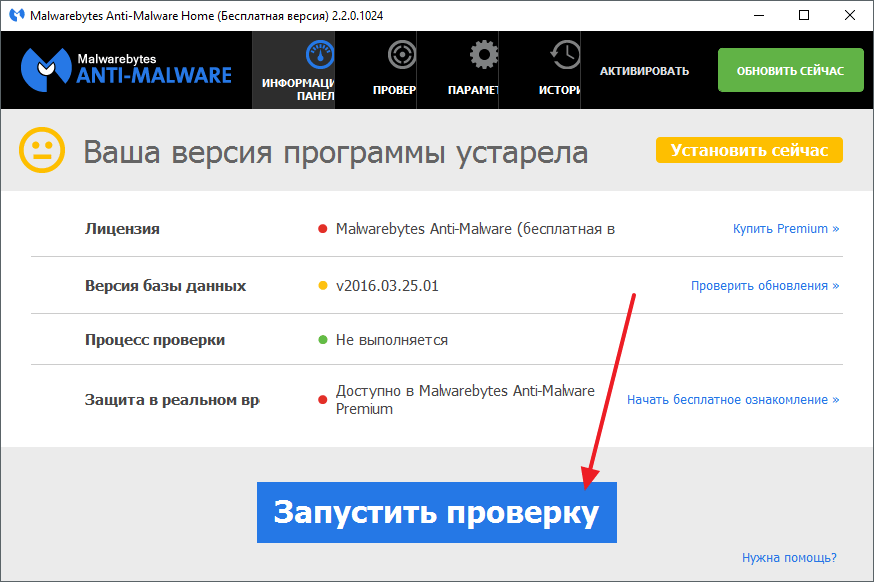Click the yellow neutral face status icon
Viewport: 874px width, 582px height.
tap(42, 152)
